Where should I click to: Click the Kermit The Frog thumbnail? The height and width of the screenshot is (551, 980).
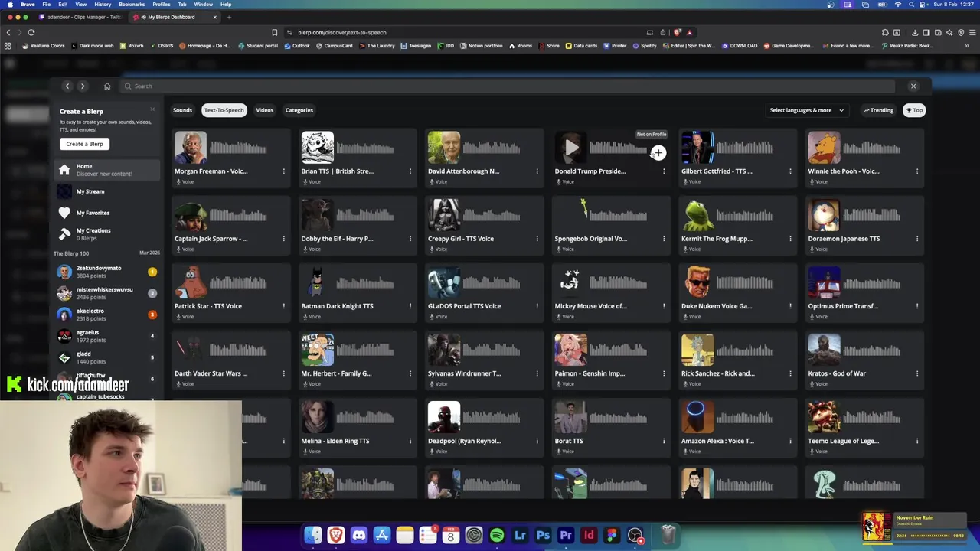(x=697, y=215)
